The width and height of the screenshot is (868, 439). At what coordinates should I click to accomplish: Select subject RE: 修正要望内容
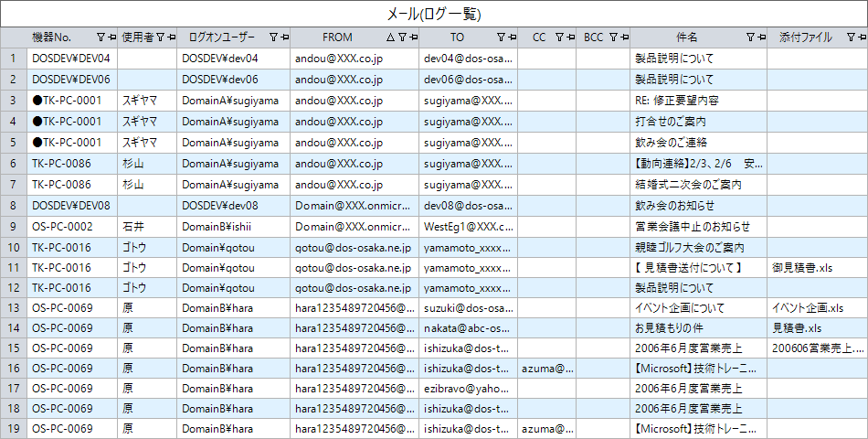(x=699, y=101)
